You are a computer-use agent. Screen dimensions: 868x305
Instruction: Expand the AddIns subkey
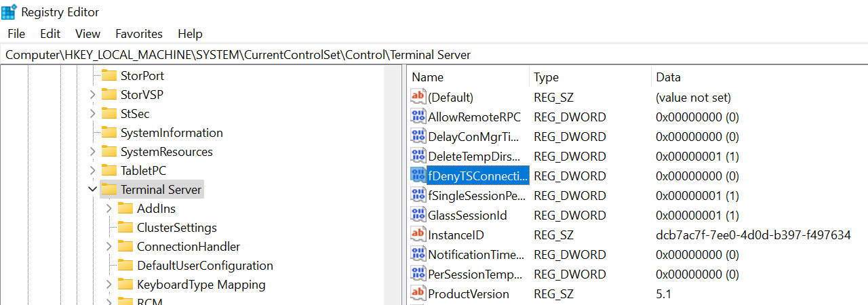[x=108, y=209]
